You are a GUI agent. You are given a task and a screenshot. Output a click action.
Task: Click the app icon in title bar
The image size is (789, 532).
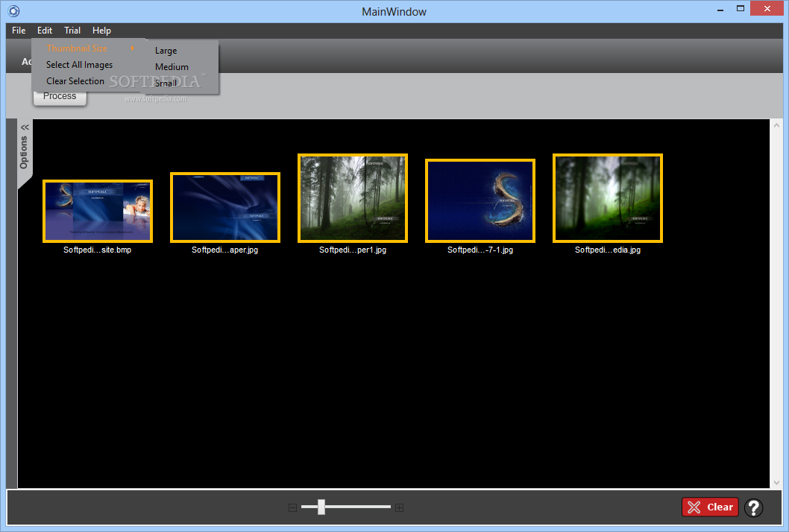13,10
